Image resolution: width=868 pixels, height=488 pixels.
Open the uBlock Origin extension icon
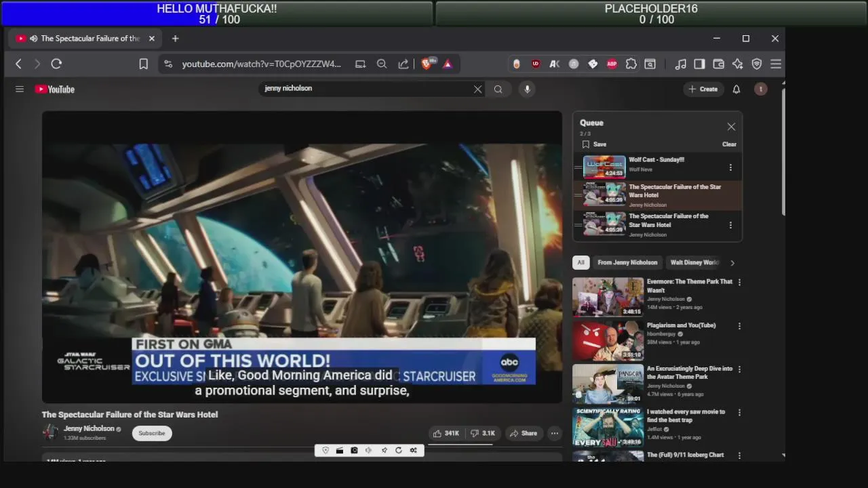(x=536, y=64)
